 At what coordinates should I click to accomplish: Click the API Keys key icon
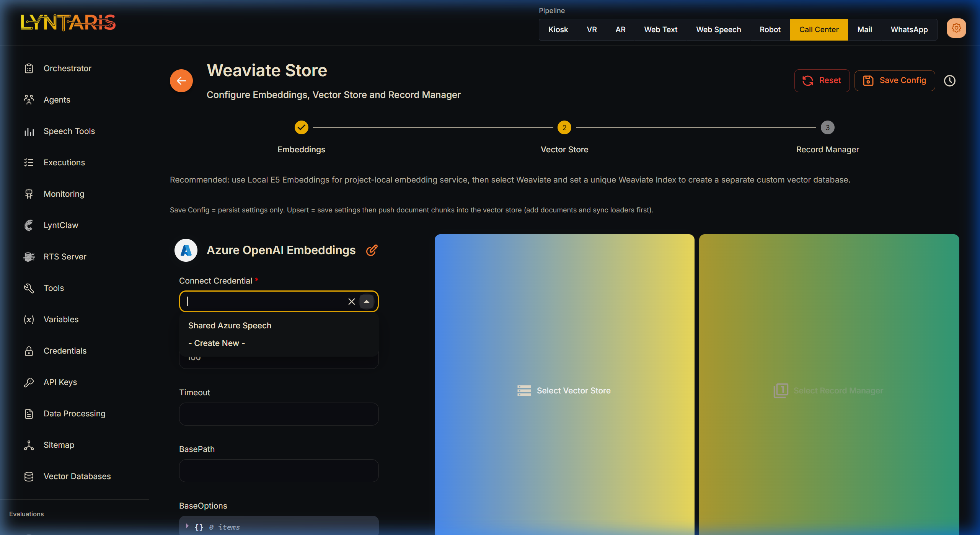point(29,382)
